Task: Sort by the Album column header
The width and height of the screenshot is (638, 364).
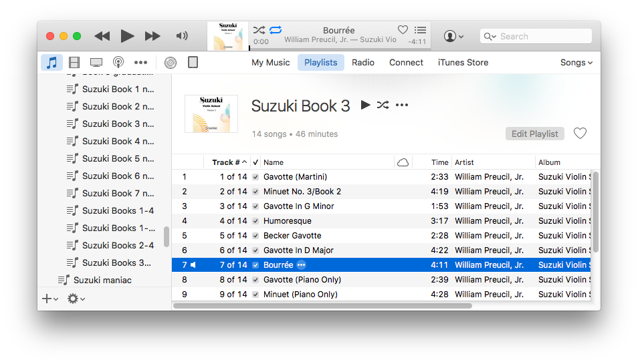Action: click(564, 162)
